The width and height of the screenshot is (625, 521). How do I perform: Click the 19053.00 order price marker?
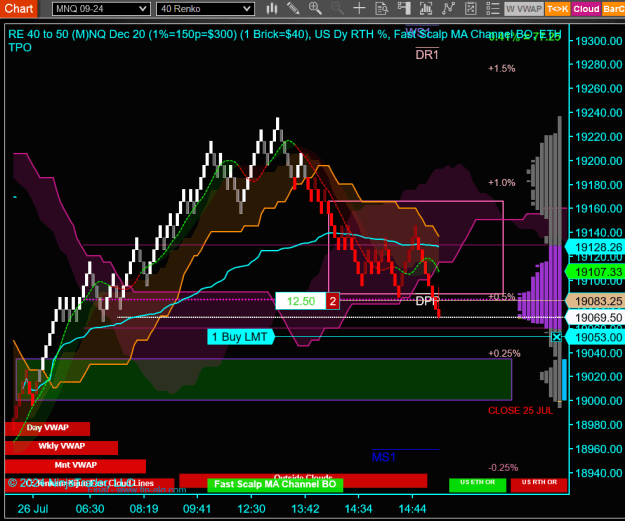pos(595,337)
